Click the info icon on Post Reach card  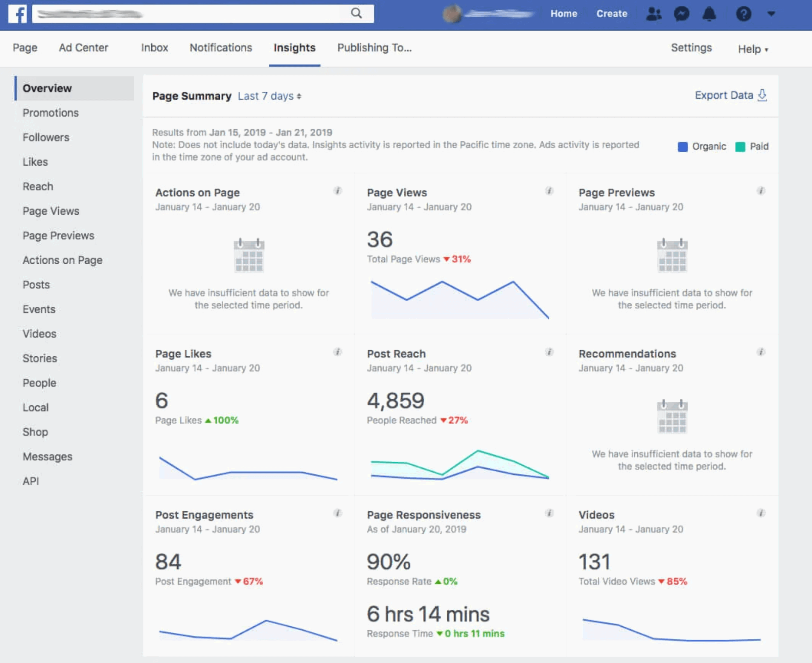549,352
